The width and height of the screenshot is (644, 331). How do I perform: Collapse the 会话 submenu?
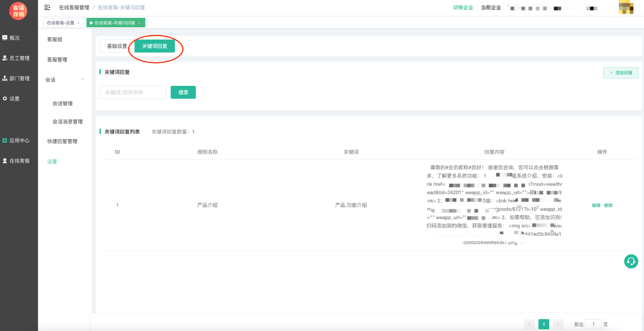point(82,79)
